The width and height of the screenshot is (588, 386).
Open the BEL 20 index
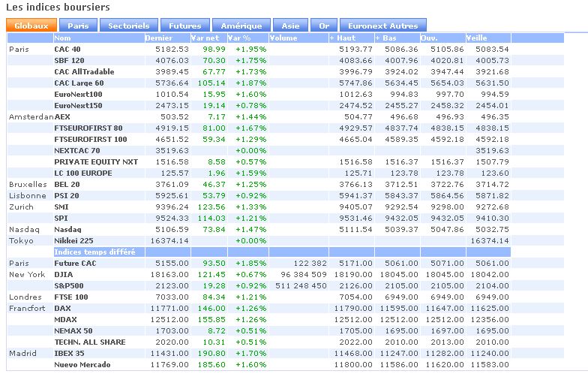67,185
